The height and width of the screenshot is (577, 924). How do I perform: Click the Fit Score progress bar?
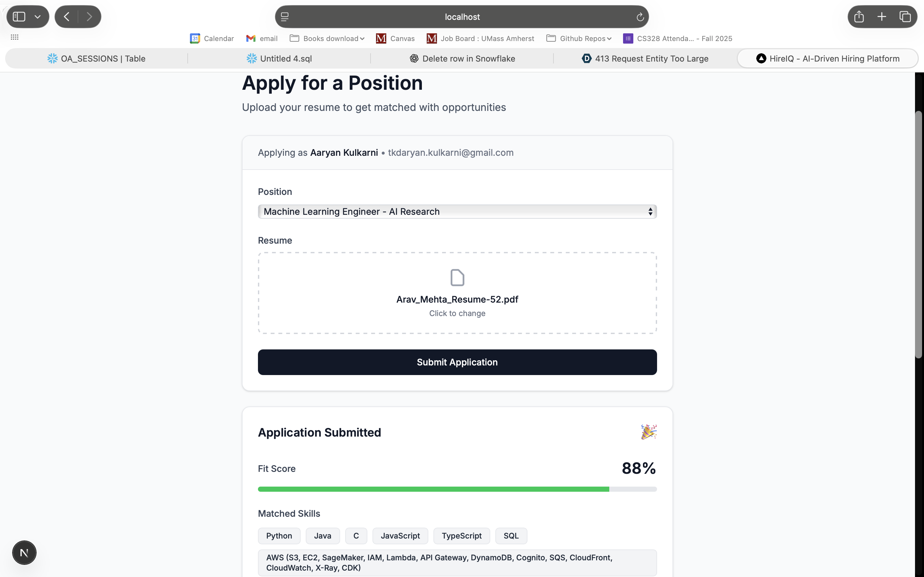pos(457,489)
